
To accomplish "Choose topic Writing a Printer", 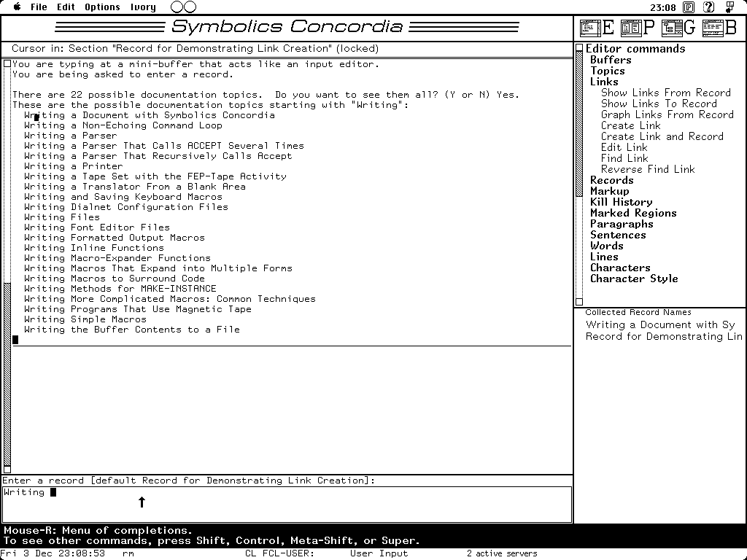I will pos(74,166).
